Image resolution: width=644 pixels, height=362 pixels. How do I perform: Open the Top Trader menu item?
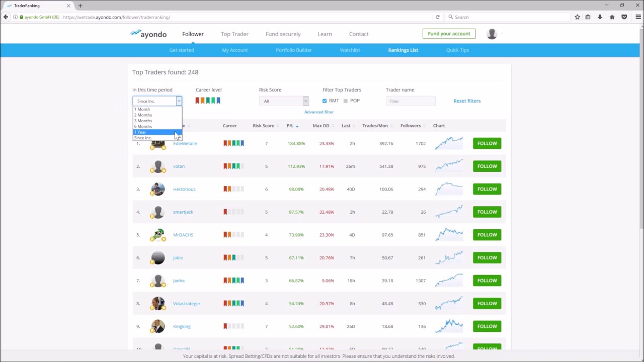(x=234, y=34)
